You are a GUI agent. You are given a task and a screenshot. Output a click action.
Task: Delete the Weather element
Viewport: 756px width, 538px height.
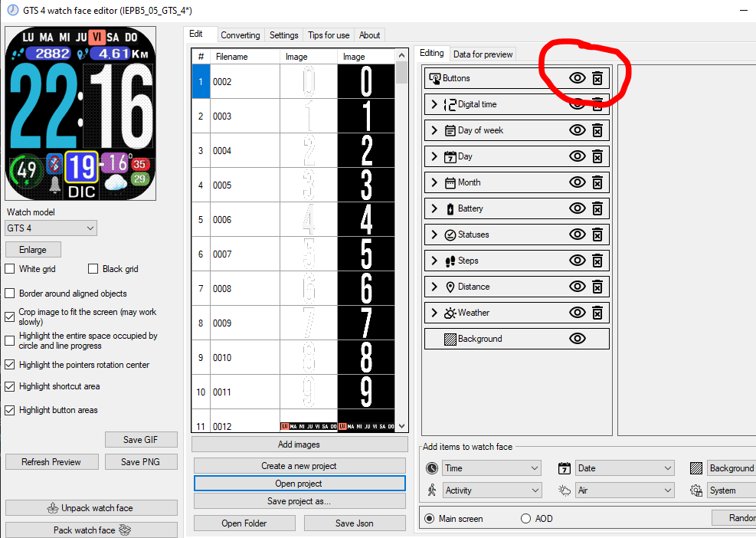click(x=597, y=313)
